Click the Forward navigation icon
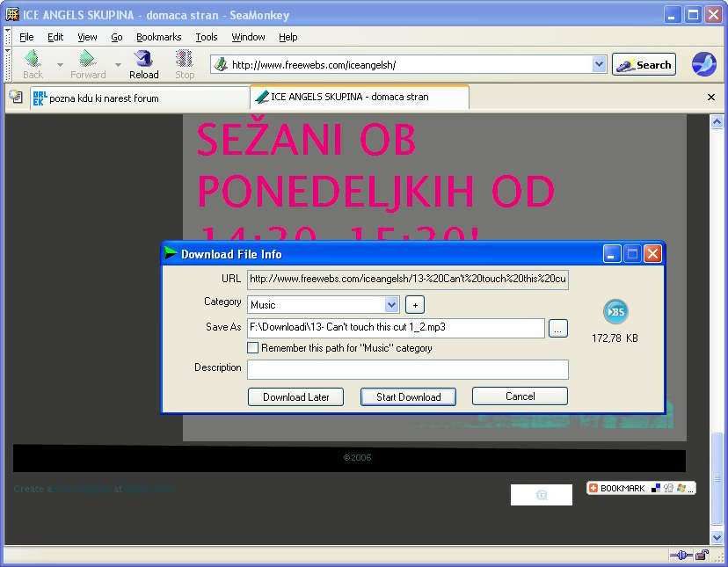Screen dimensions: 728x567 (88, 64)
